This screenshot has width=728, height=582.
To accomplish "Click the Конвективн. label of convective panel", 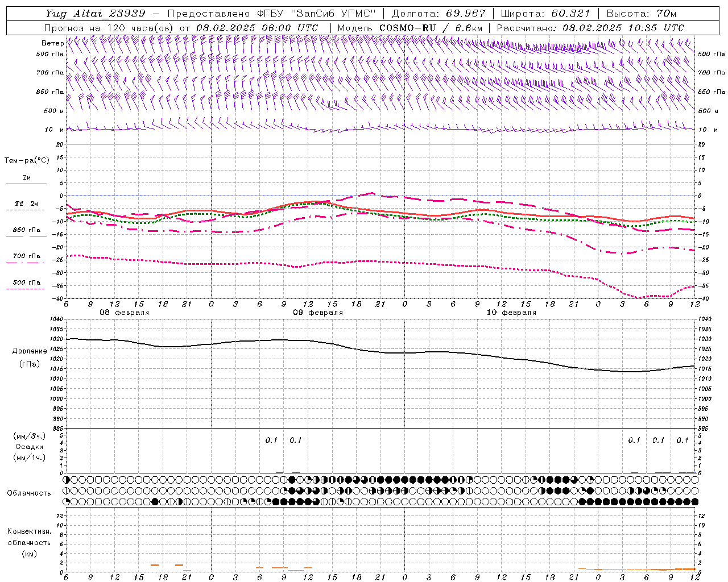I will 29,531.
